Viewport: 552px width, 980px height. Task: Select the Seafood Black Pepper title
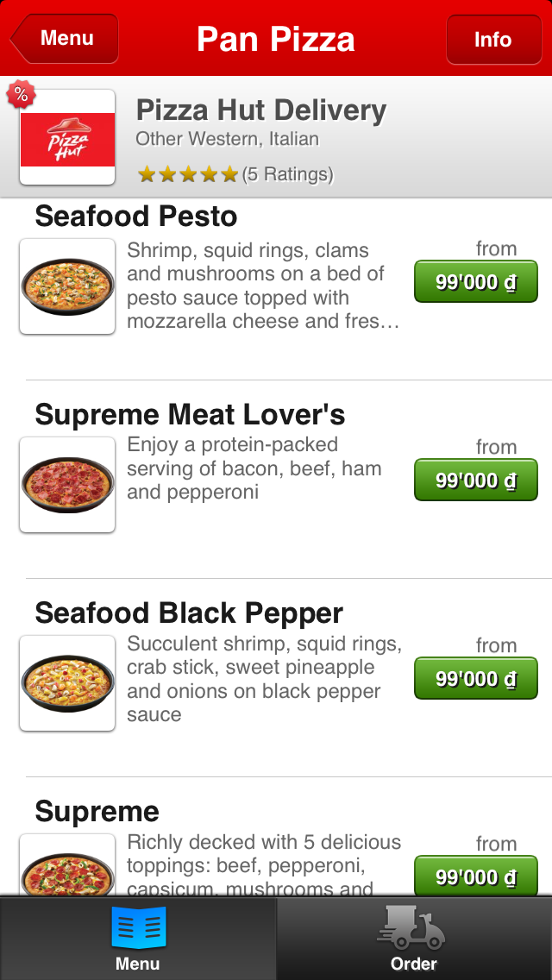point(189,613)
